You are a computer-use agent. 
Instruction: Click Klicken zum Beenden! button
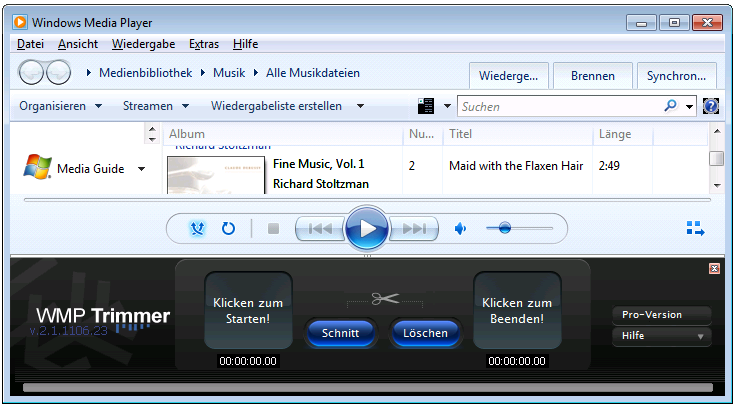tap(517, 310)
